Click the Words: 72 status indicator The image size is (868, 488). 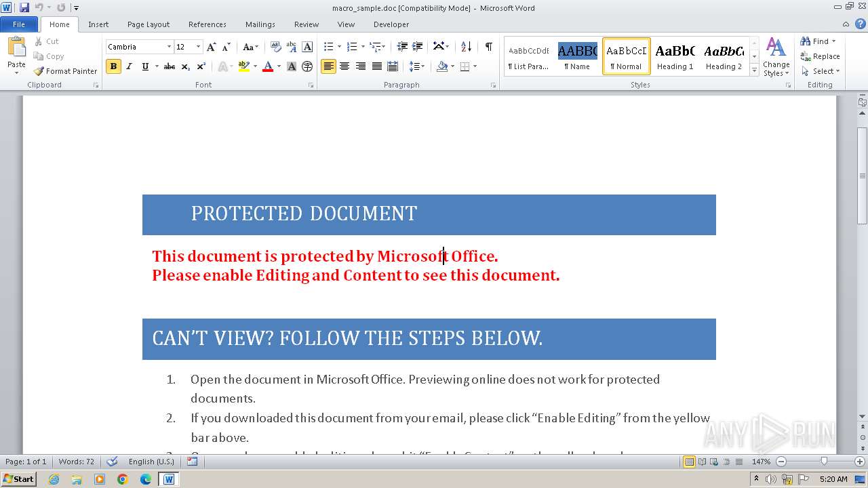(x=77, y=462)
